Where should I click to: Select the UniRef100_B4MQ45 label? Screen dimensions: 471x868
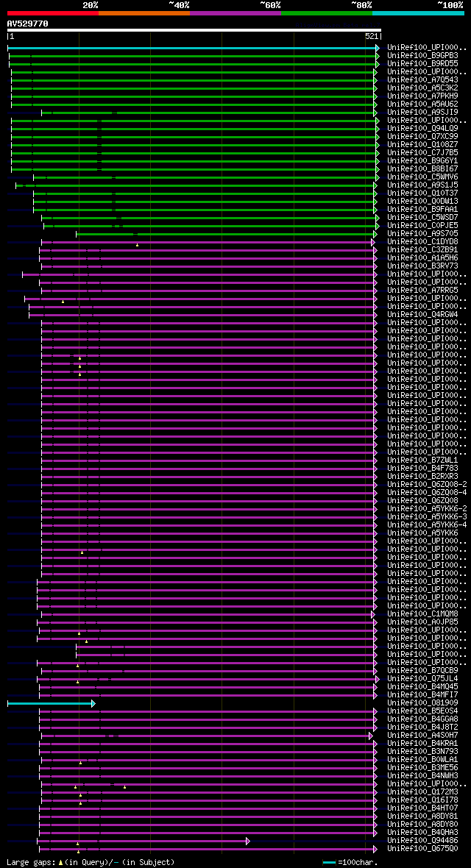[422, 686]
